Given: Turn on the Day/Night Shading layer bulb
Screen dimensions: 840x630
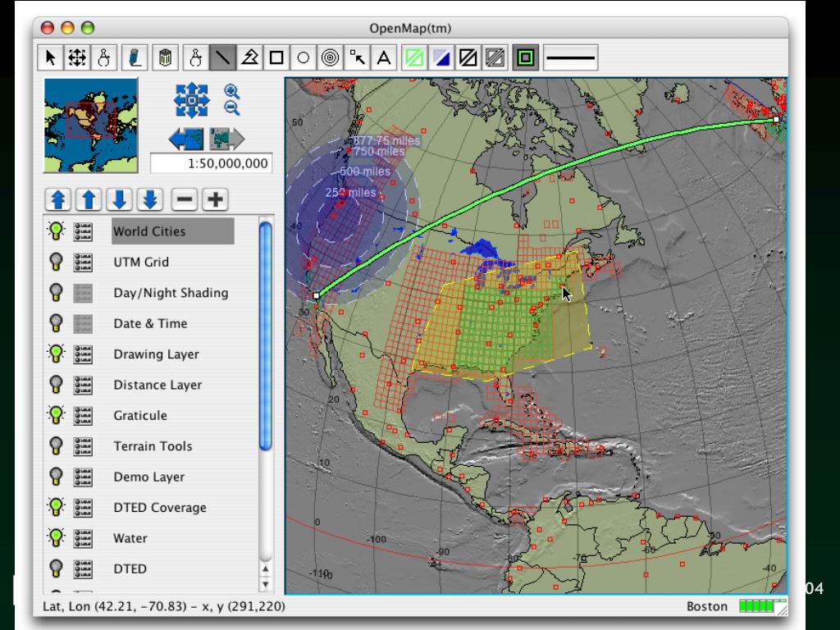Looking at the screenshot, I should pyautogui.click(x=56, y=293).
